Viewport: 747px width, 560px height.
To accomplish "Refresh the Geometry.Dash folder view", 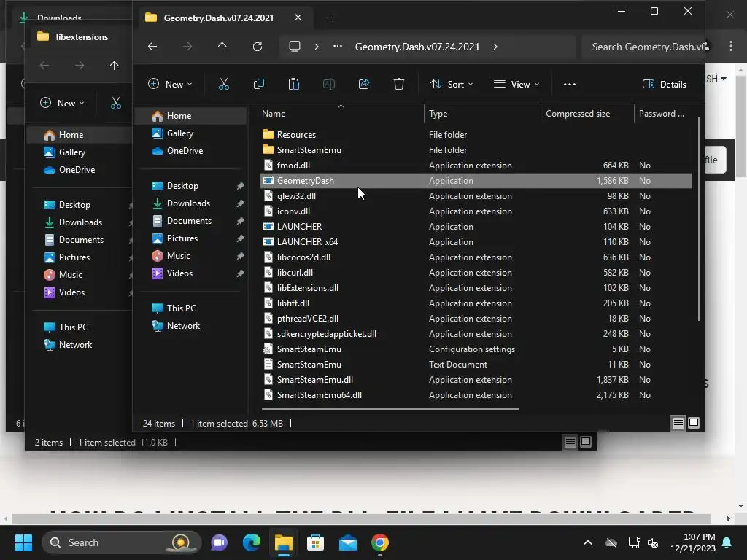I will (x=258, y=47).
